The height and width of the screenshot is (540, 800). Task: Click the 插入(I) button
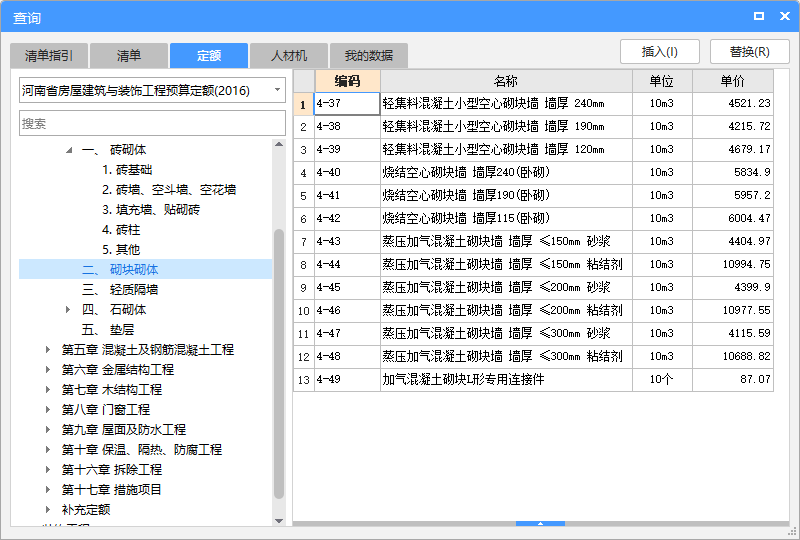[x=660, y=52]
